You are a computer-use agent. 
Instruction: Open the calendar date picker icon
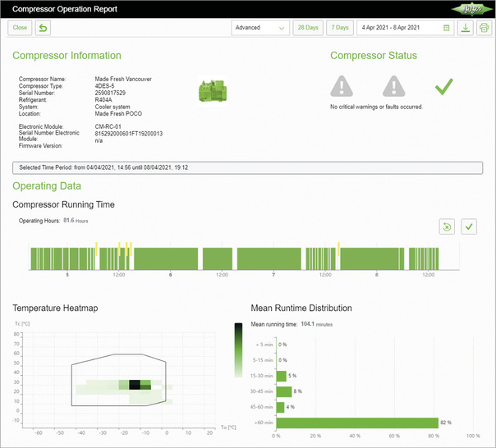point(447,28)
